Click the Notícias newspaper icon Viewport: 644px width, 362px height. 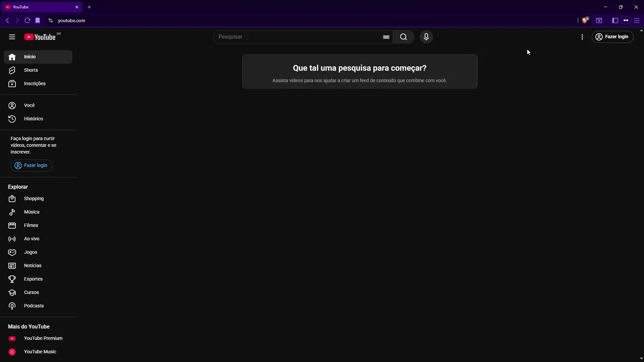[x=12, y=265]
